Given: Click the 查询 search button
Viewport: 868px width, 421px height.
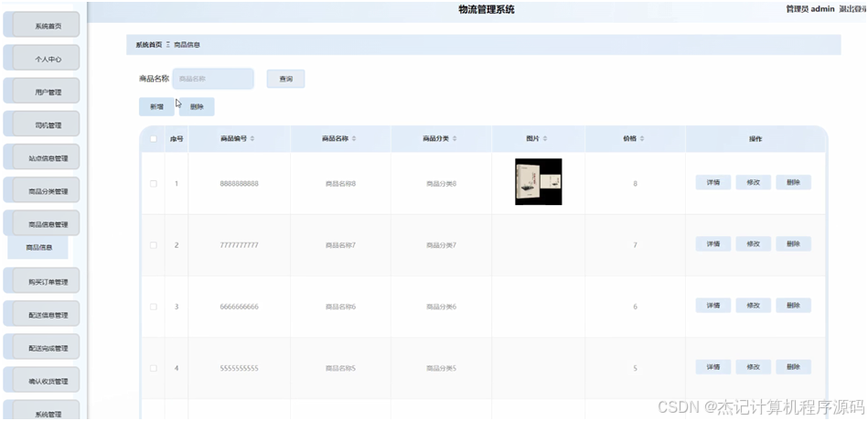Looking at the screenshot, I should 285,80.
